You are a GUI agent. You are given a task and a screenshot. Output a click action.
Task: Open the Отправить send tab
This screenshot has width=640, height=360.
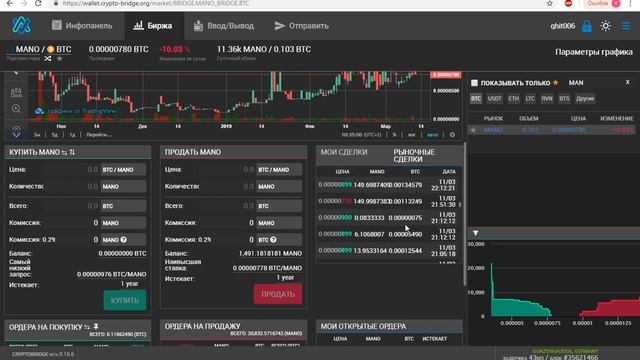(302, 26)
